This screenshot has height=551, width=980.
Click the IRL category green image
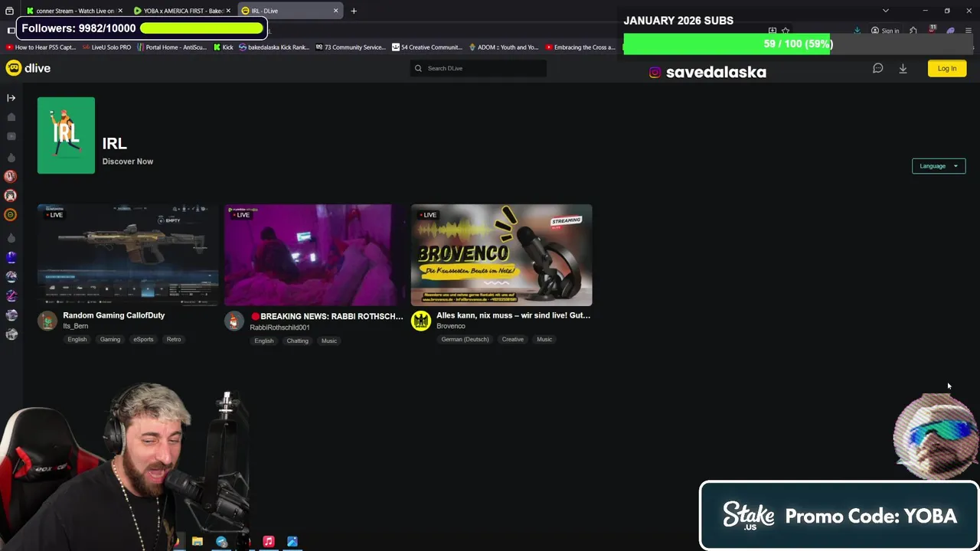point(67,135)
